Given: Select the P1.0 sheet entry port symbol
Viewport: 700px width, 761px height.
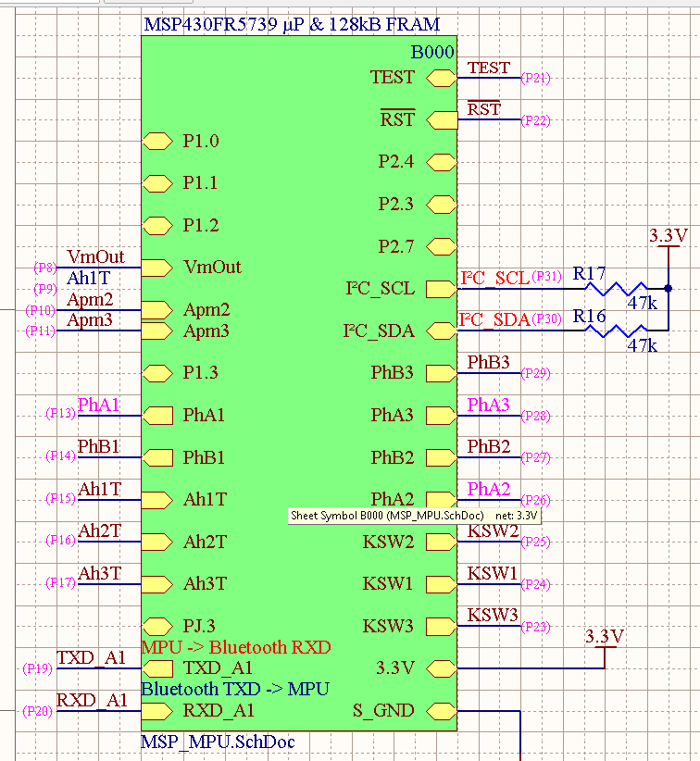Looking at the screenshot, I should pyautogui.click(x=157, y=142).
